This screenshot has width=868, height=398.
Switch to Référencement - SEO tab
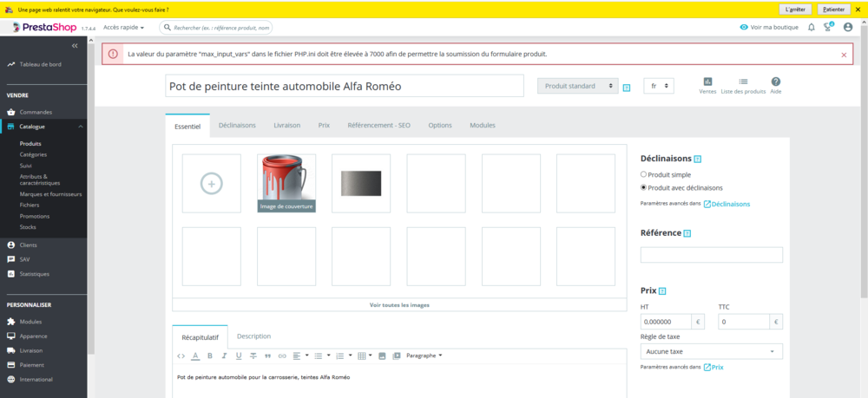(378, 126)
